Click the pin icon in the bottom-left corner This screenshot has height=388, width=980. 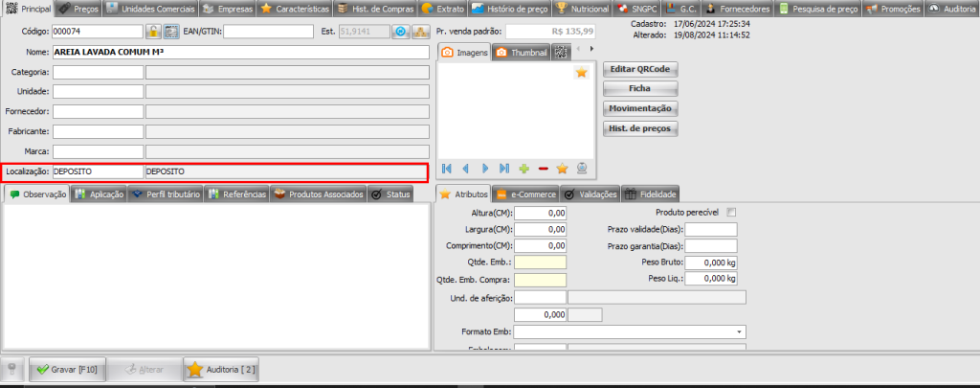12,369
